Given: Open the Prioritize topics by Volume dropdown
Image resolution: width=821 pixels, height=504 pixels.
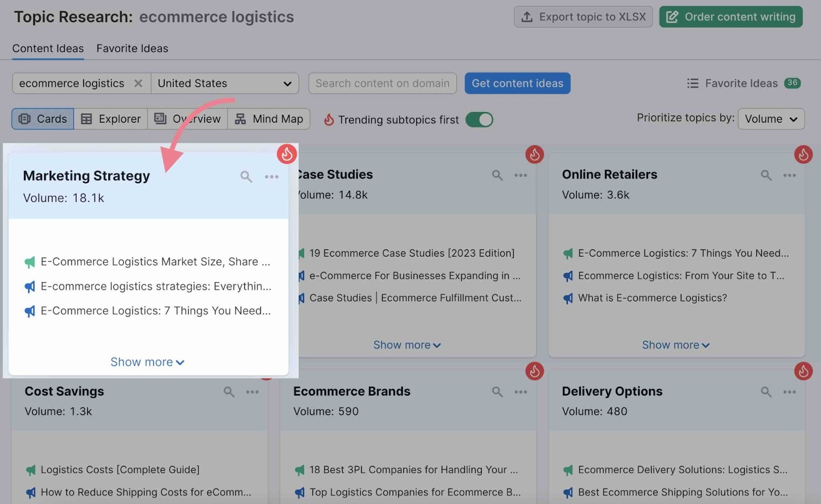Looking at the screenshot, I should 771,119.
